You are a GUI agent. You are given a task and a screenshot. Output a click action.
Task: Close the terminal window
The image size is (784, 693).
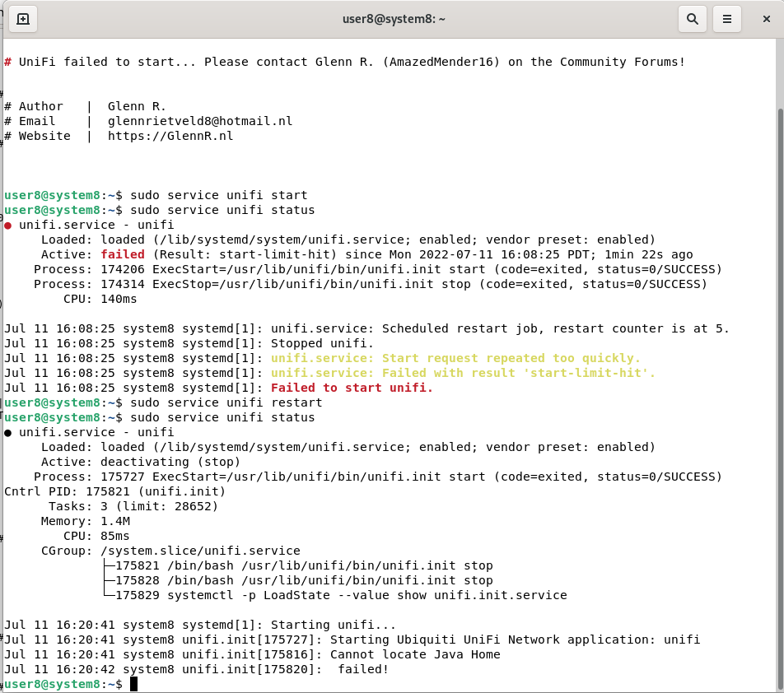coord(766,19)
